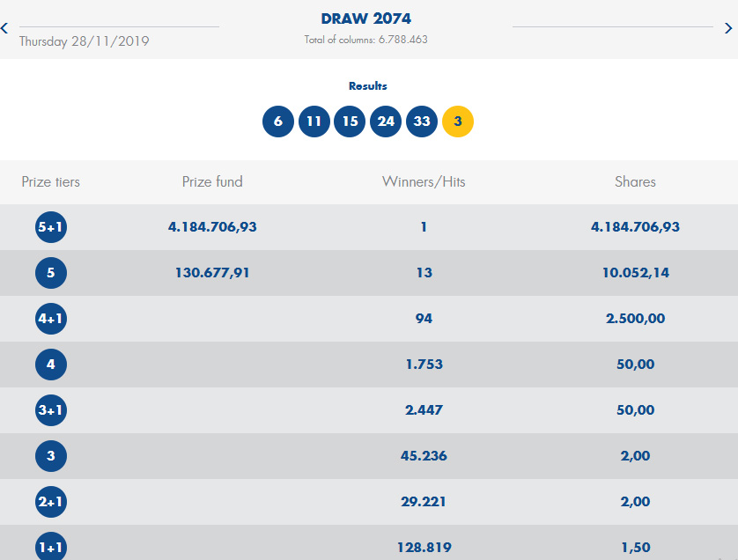Click the yellow bonus ball number 3
The width and height of the screenshot is (738, 560).
(x=458, y=122)
